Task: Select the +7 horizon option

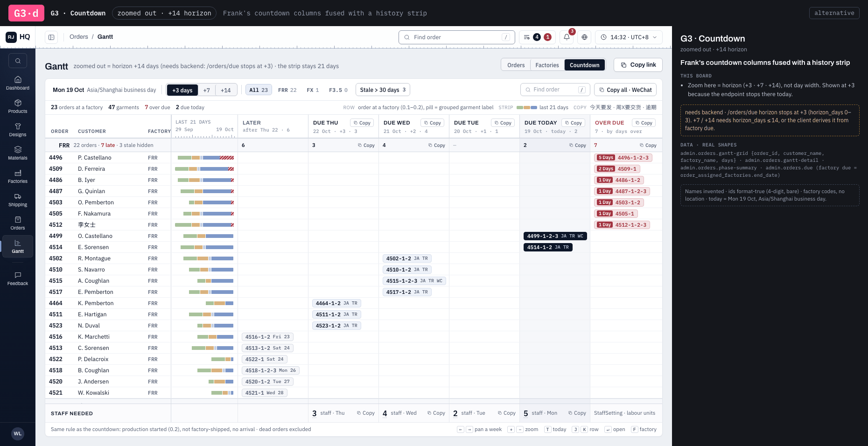Action: [206, 90]
